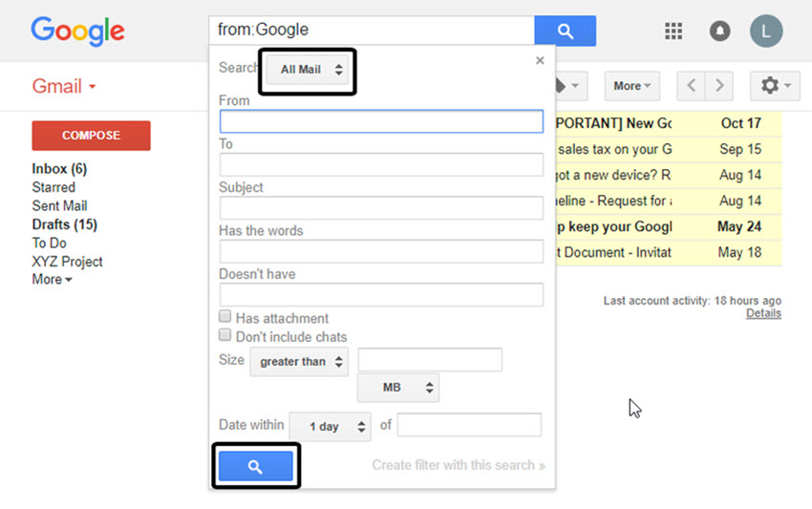Click the blue search button in top bar
This screenshot has width=812, height=509.
[x=565, y=32]
